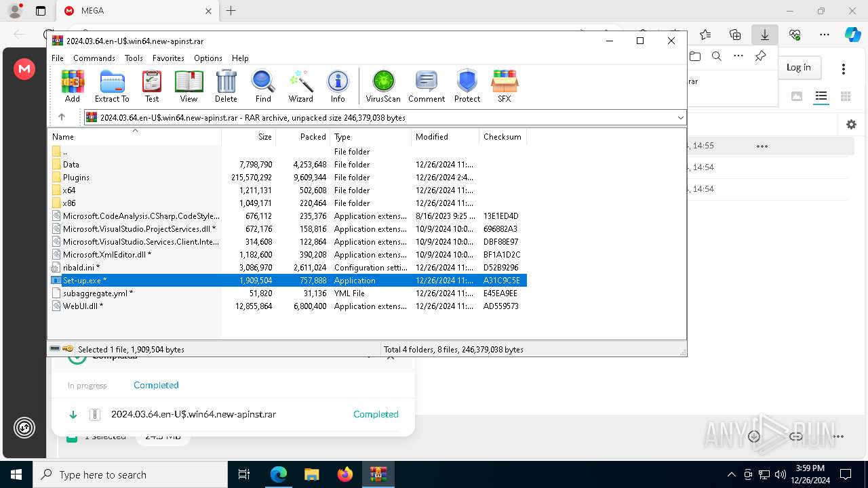Sort by the Modified column header

coord(446,136)
